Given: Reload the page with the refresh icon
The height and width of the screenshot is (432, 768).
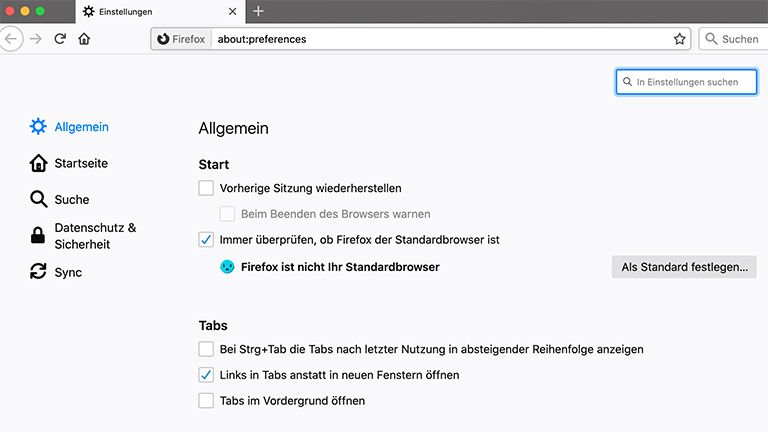Looking at the screenshot, I should 60,39.
